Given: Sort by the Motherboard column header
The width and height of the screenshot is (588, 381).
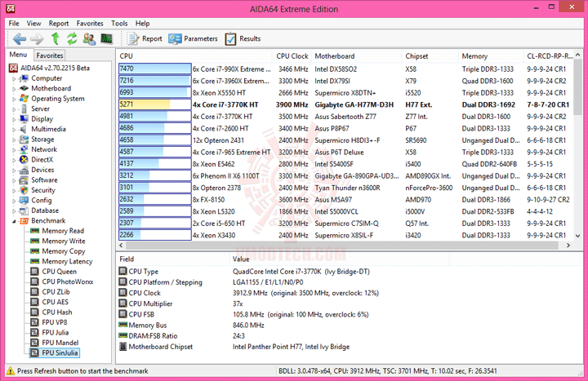Looking at the screenshot, I should 356,56.
